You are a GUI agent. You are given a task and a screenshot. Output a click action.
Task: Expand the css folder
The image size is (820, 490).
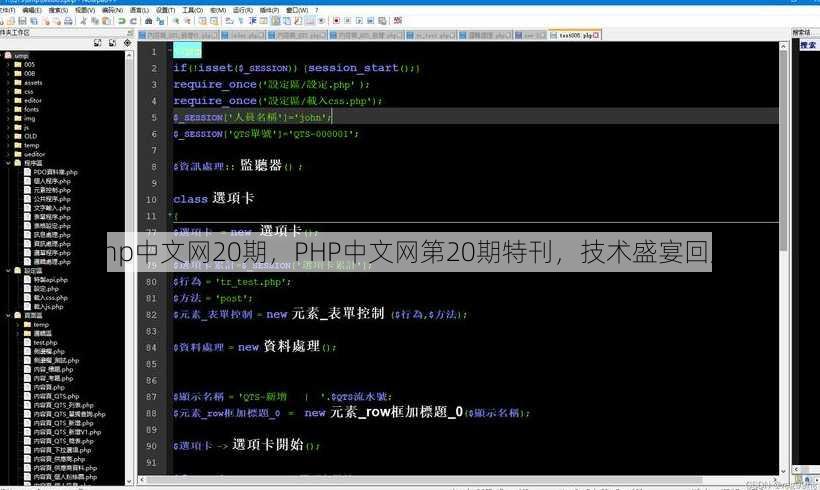(8, 92)
